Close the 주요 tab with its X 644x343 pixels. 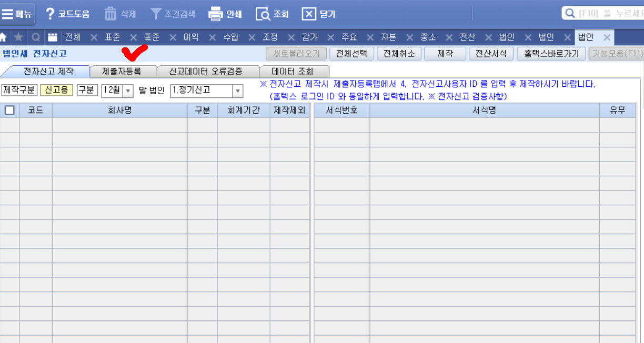click(x=370, y=37)
